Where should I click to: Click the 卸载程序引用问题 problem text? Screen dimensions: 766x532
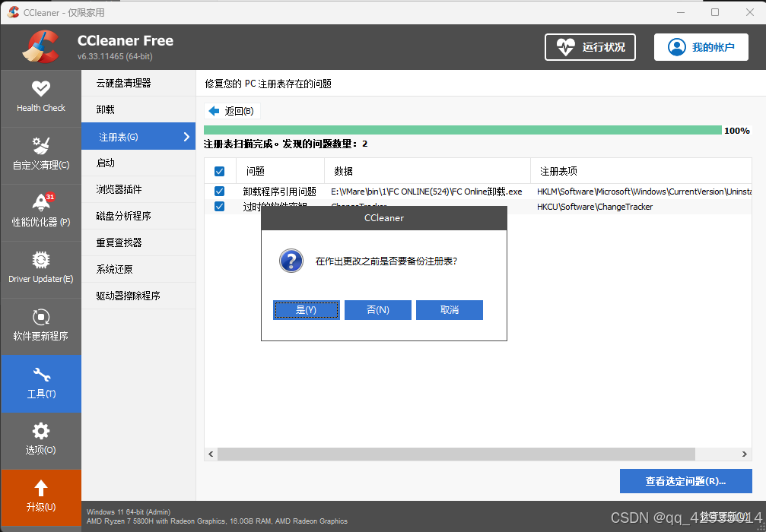[x=279, y=192]
